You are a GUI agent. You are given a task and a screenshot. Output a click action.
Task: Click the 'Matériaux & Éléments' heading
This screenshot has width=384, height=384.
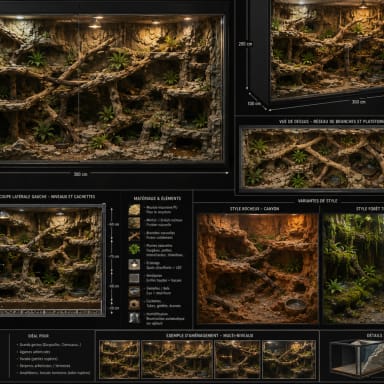point(157,198)
